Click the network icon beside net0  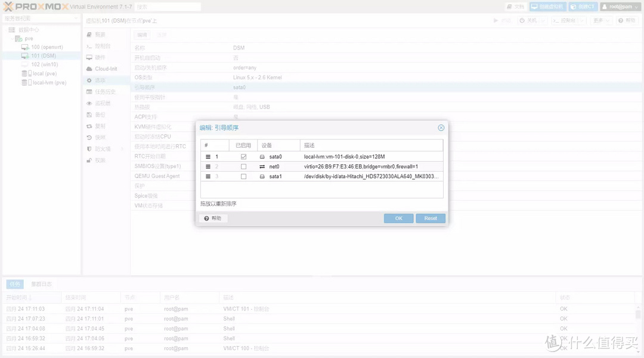coord(262,167)
